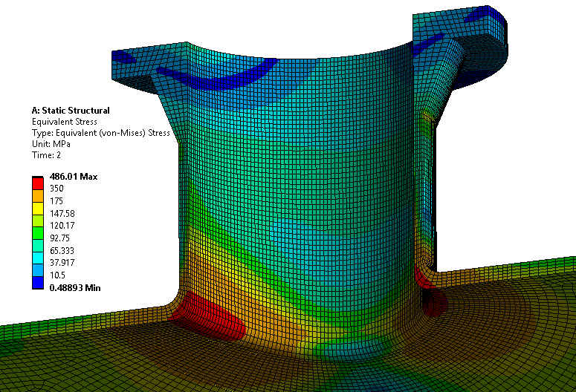Click the cyan legend color band
This screenshot has height=392, width=576.
[38, 258]
